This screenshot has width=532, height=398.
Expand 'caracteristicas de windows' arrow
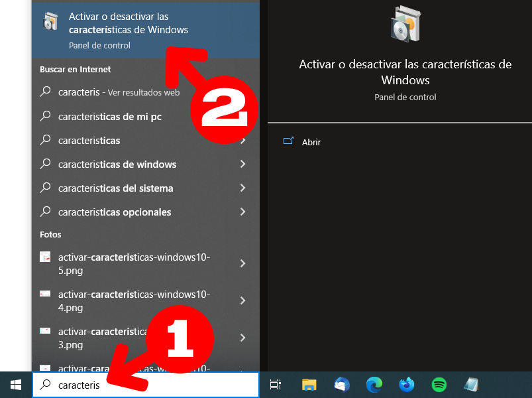pos(243,164)
